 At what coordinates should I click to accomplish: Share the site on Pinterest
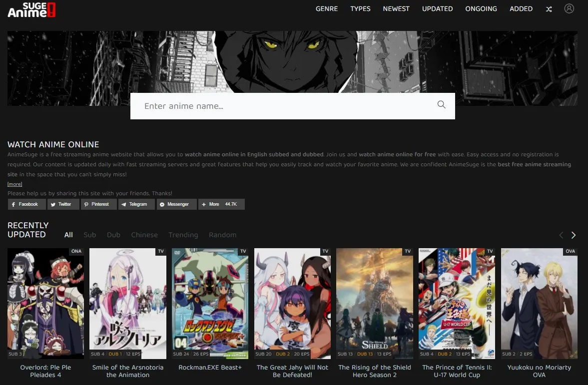98,204
